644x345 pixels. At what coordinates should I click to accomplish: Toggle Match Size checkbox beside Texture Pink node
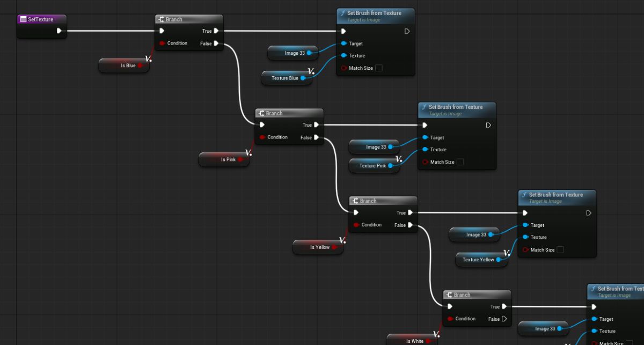point(460,162)
